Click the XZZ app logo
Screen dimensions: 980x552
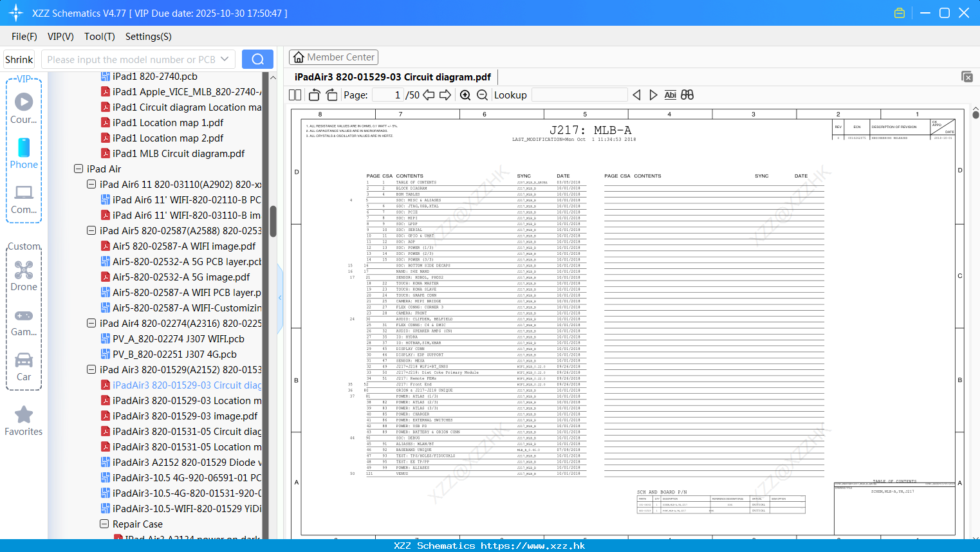15,13
